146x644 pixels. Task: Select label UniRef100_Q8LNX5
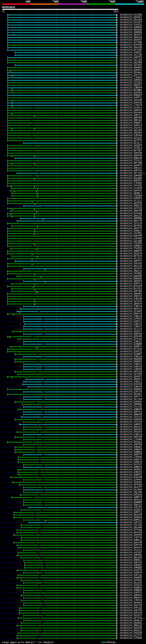click(131, 557)
